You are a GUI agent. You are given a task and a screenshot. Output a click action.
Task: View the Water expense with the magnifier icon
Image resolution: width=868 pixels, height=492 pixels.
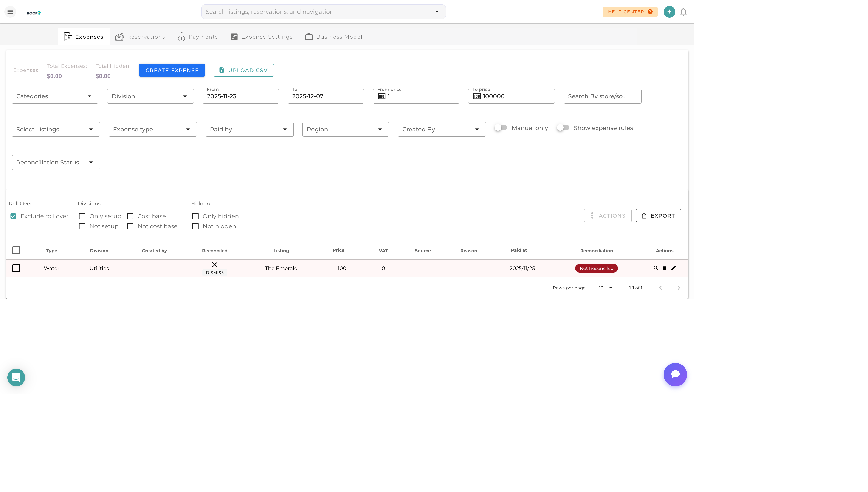point(656,268)
